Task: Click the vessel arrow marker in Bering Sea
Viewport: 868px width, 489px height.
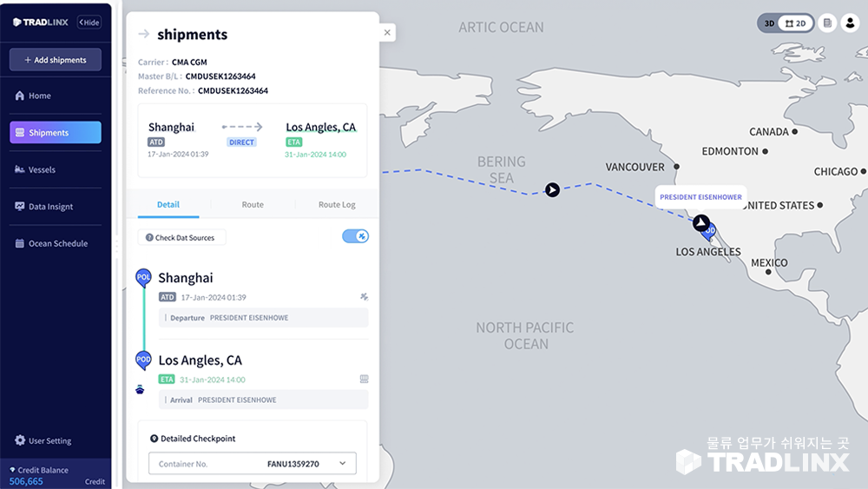Action: [x=552, y=190]
